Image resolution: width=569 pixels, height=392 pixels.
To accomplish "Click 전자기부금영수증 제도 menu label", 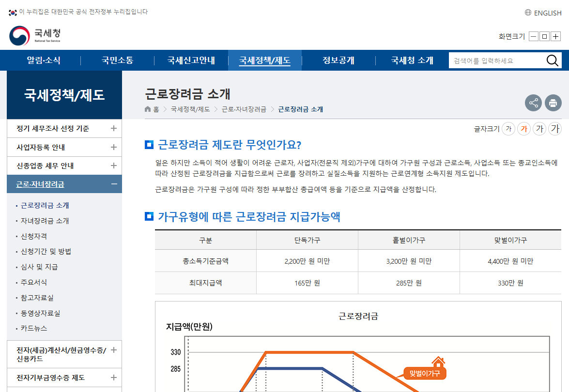I will (50, 377).
